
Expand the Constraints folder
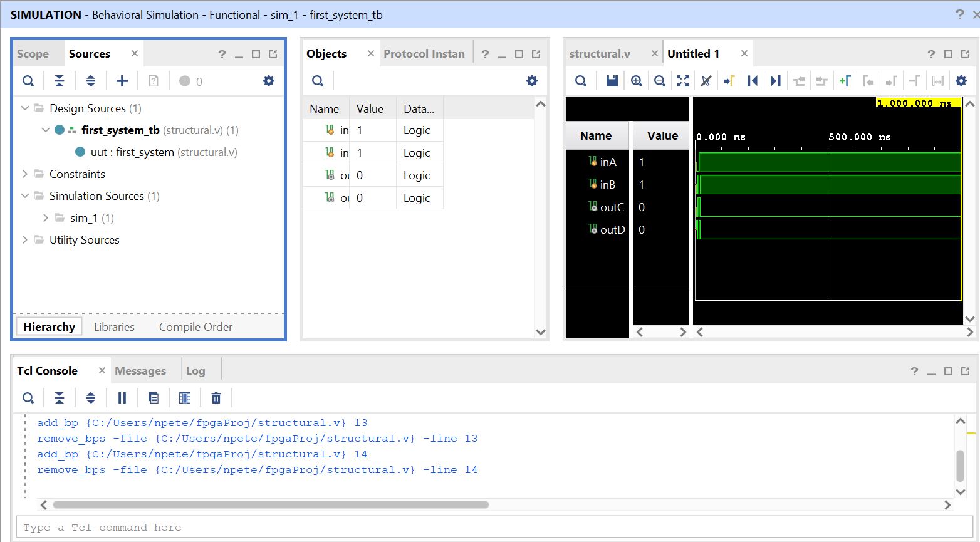(x=25, y=174)
